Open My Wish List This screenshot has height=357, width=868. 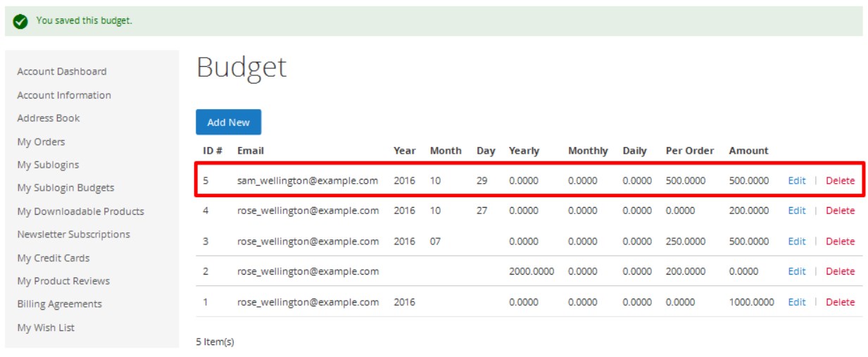(x=46, y=327)
